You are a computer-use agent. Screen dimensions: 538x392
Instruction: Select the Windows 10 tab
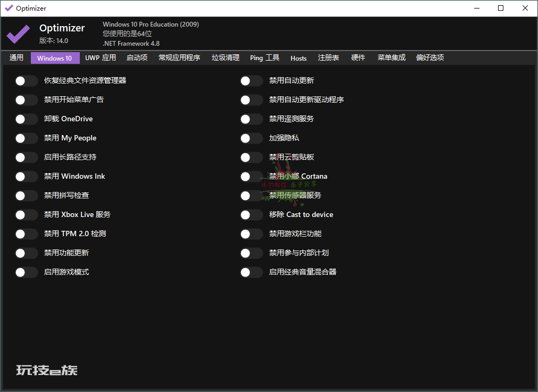[55, 58]
